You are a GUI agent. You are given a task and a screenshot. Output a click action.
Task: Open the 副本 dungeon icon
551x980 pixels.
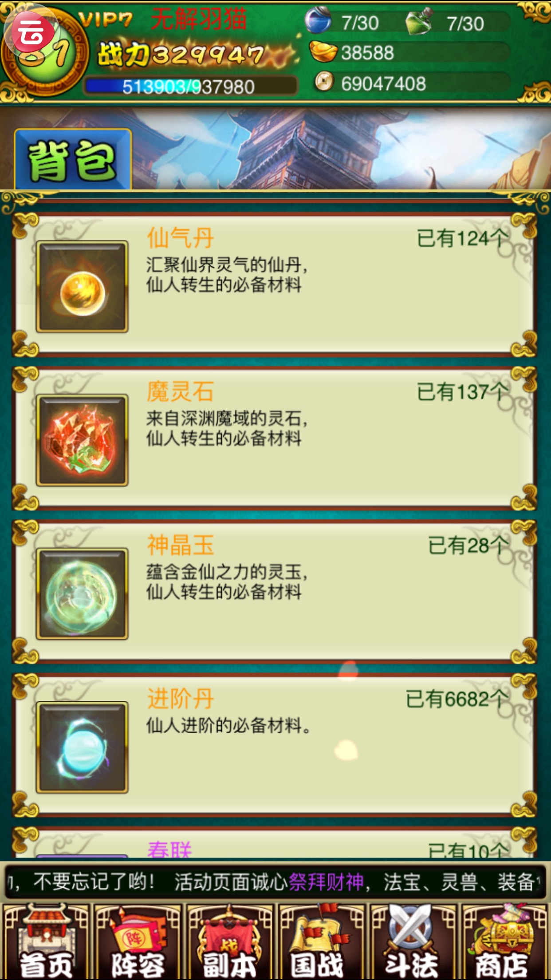tap(229, 942)
